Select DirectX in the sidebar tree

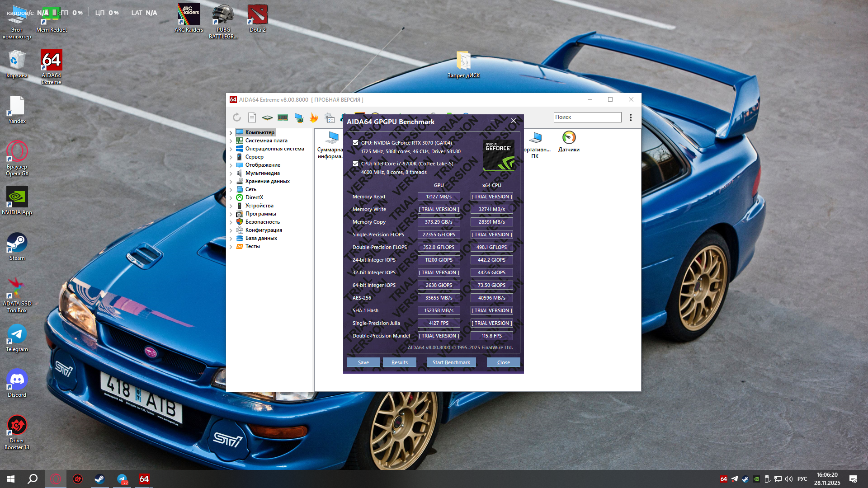(x=254, y=197)
